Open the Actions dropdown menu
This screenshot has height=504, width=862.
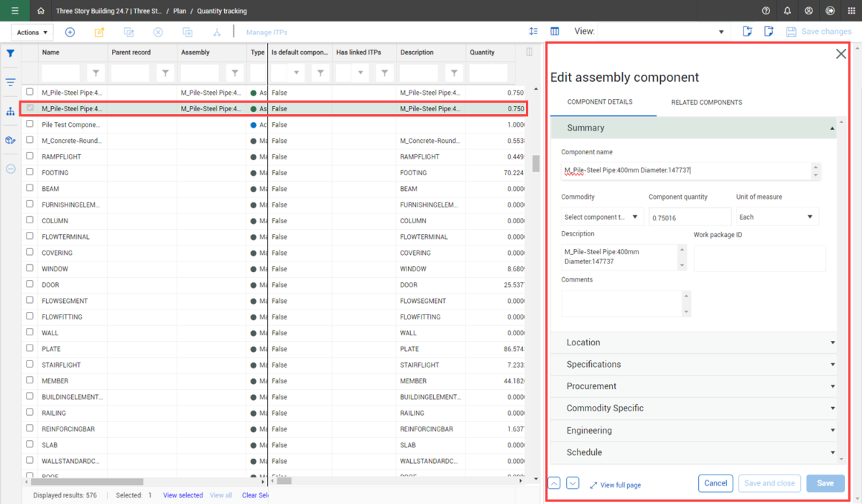pyautogui.click(x=32, y=32)
